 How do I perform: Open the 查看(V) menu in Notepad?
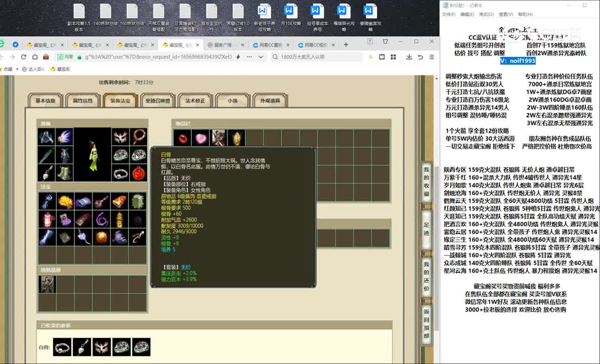(x=505, y=15)
